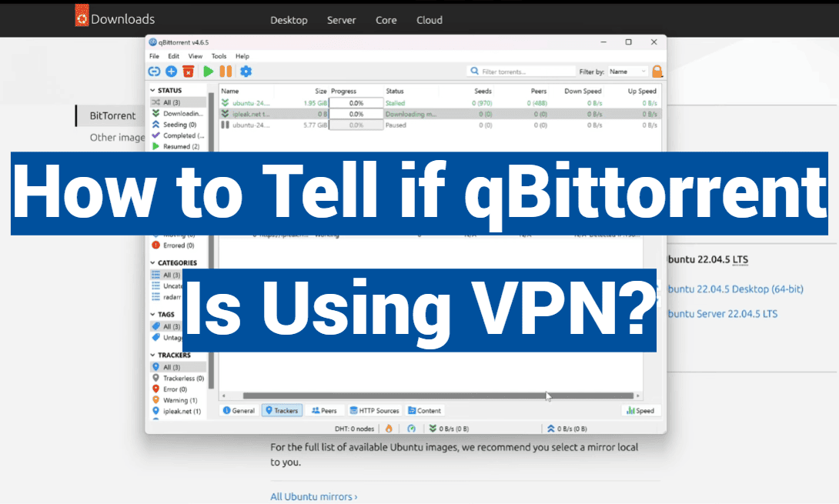This screenshot has width=839, height=504.
Task: Click the flame icon in the status bar
Action: [x=389, y=429]
